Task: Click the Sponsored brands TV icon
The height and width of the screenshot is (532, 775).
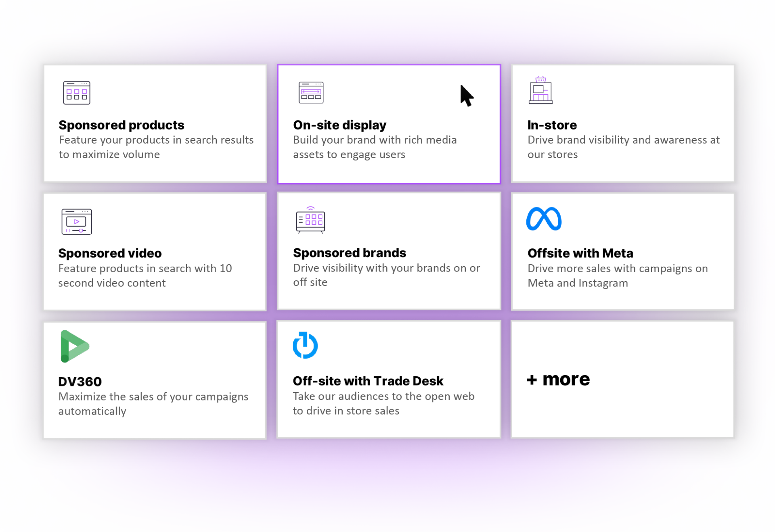Action: 310,220
